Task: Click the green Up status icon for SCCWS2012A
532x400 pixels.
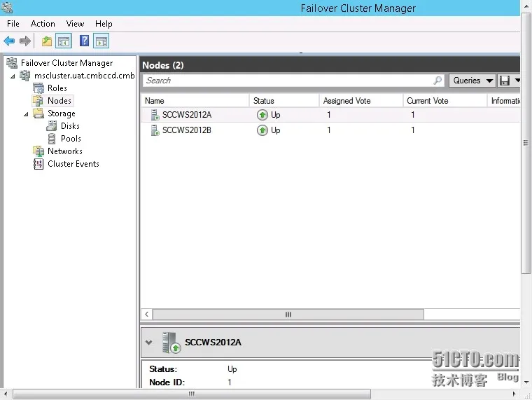Action: coord(262,115)
